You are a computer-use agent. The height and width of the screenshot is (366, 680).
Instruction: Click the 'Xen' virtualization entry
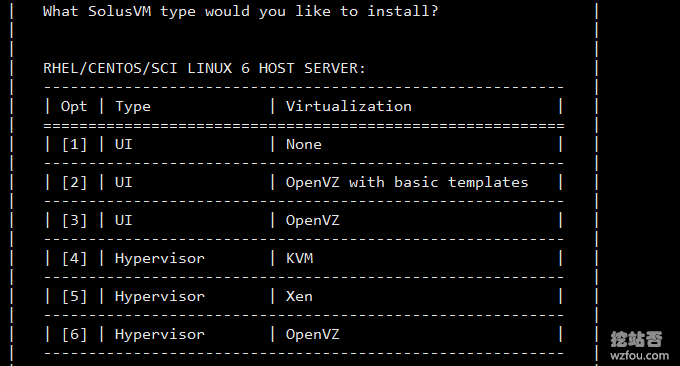(x=299, y=297)
